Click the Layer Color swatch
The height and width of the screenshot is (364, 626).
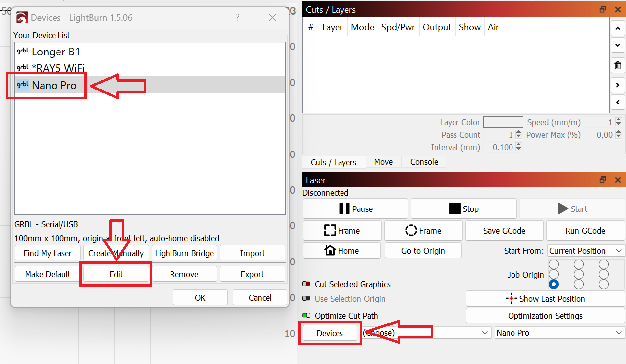tap(503, 122)
